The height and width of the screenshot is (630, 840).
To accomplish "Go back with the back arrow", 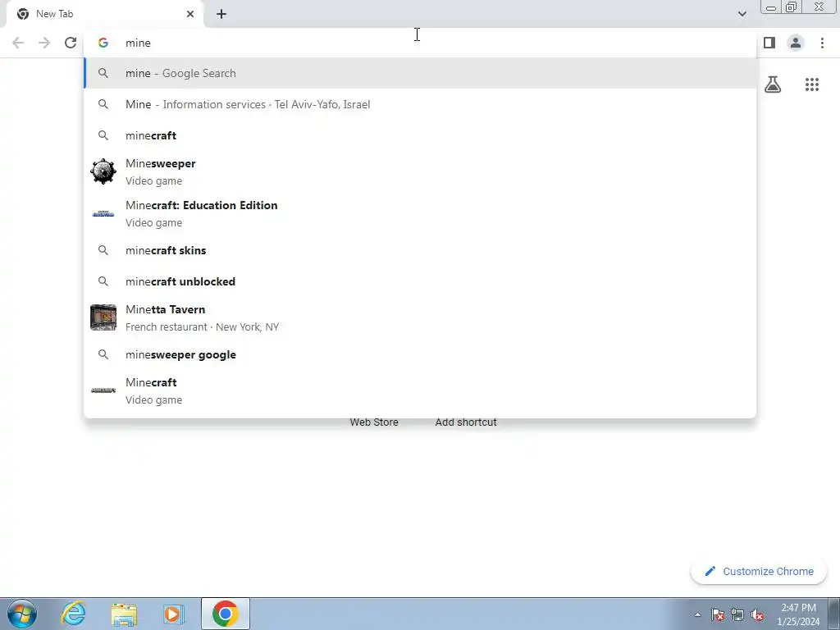I will tap(18, 43).
